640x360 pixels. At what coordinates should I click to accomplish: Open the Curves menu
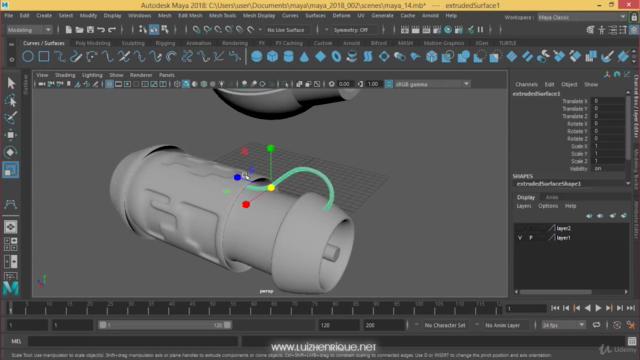[290, 16]
